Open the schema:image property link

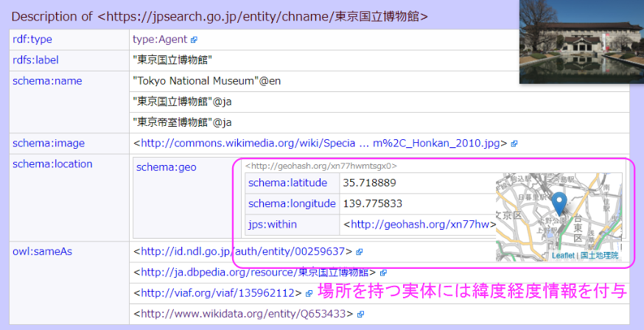tap(49, 143)
